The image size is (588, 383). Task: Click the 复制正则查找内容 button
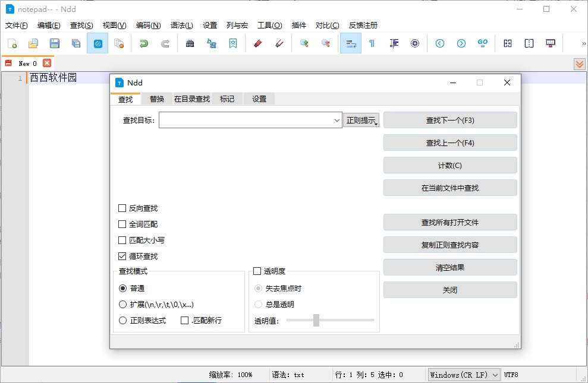(x=450, y=245)
